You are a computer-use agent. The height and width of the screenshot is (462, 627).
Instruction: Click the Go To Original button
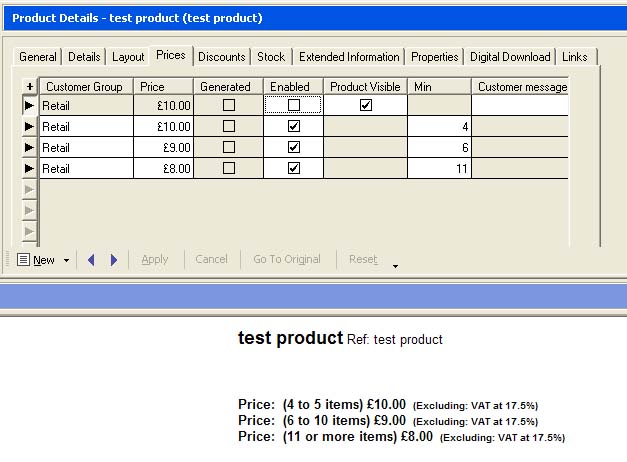[287, 260]
